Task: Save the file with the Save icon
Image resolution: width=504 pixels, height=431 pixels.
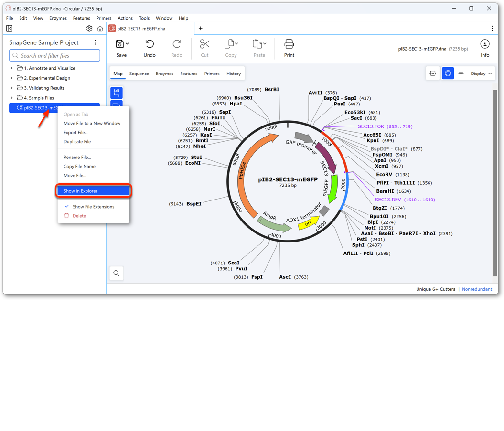Action: click(x=120, y=44)
